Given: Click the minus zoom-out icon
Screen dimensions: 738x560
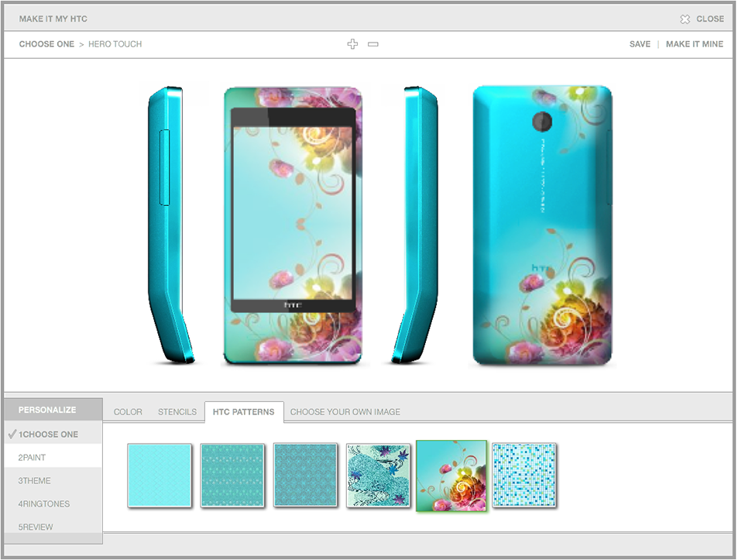Looking at the screenshot, I should (x=373, y=44).
